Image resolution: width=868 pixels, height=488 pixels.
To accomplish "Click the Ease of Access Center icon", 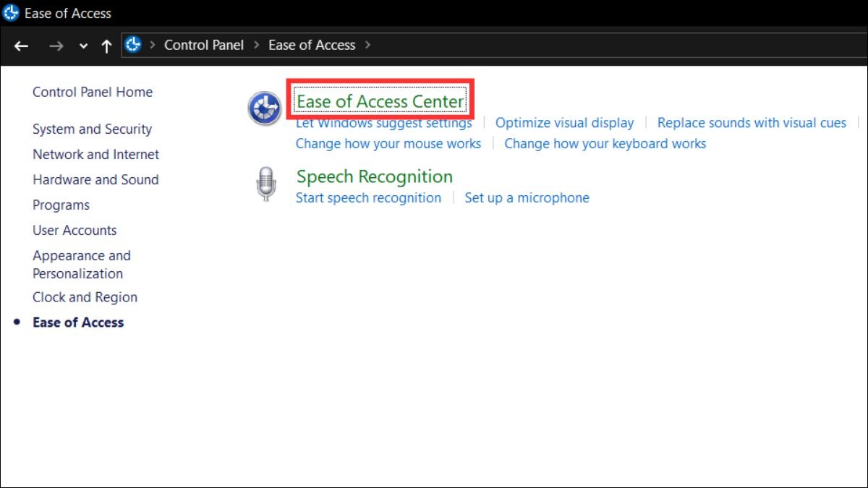I will (265, 109).
